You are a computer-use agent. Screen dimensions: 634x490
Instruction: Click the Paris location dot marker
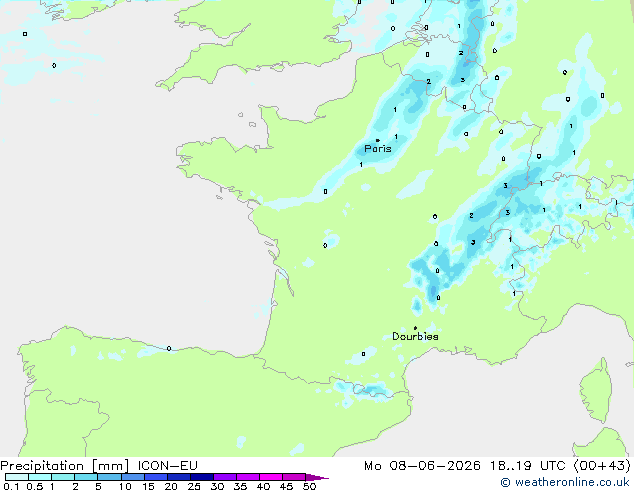pyautogui.click(x=378, y=140)
